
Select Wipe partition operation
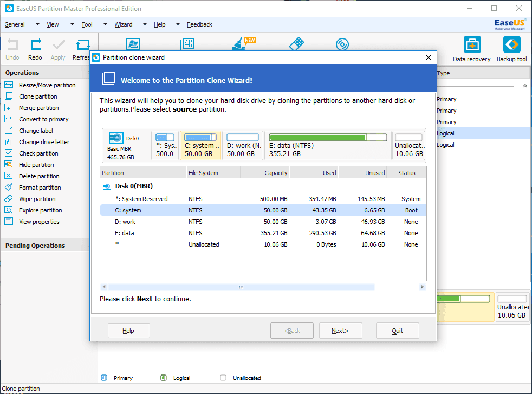[x=37, y=199]
